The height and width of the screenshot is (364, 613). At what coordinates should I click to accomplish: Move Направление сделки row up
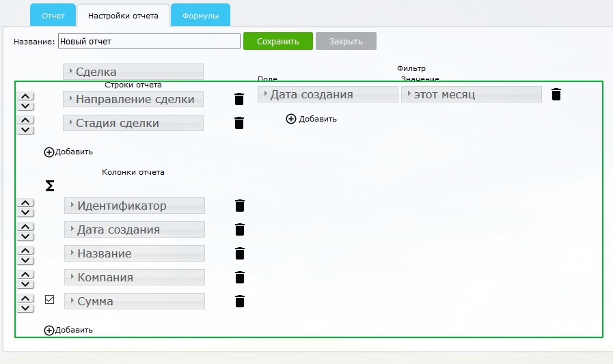(25, 95)
